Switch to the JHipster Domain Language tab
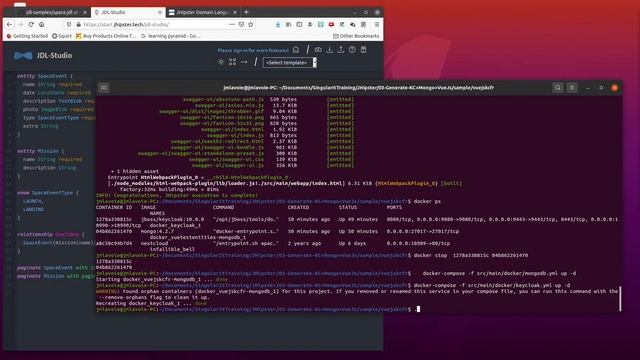 coord(203,12)
